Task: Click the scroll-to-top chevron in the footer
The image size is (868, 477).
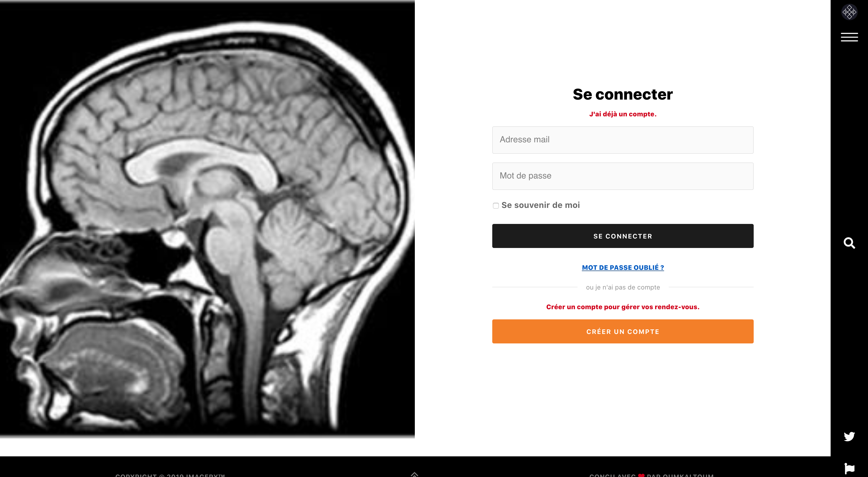Action: point(414,474)
